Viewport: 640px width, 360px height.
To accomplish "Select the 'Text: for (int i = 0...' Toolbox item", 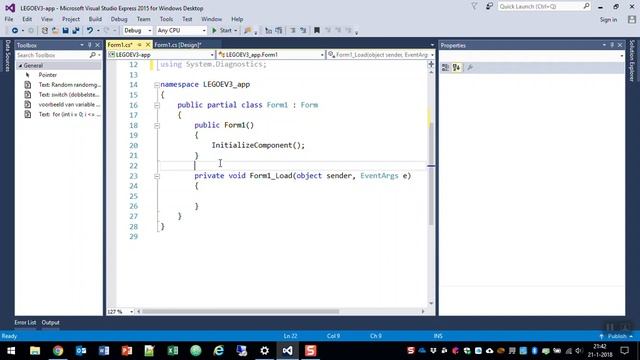I will [x=69, y=115].
